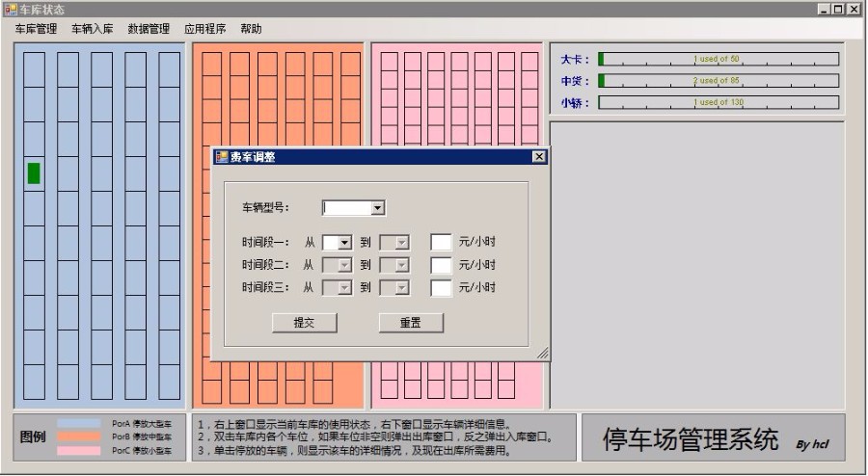Open the 帮助 menu

point(251,29)
